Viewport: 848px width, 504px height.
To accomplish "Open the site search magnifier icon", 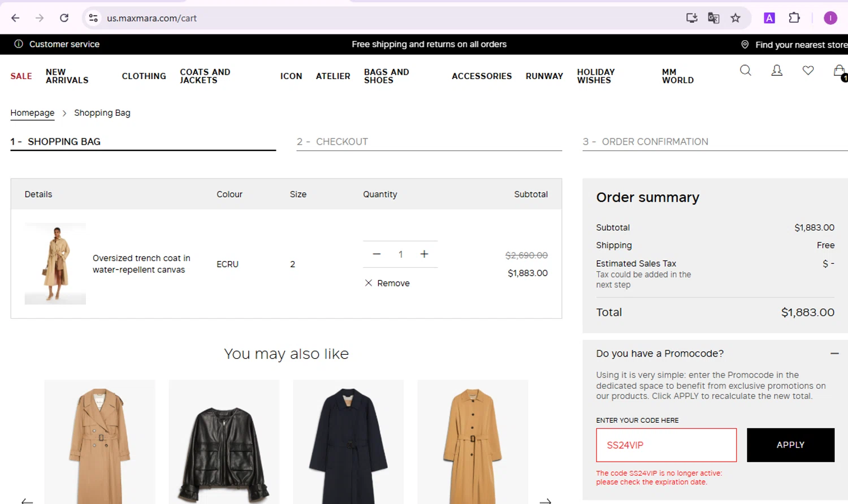I will click(746, 70).
